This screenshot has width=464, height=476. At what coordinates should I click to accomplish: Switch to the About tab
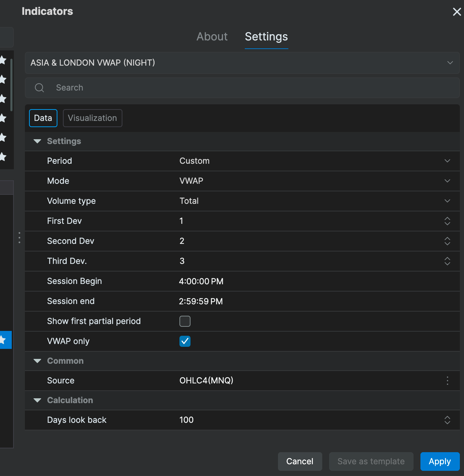coord(212,37)
